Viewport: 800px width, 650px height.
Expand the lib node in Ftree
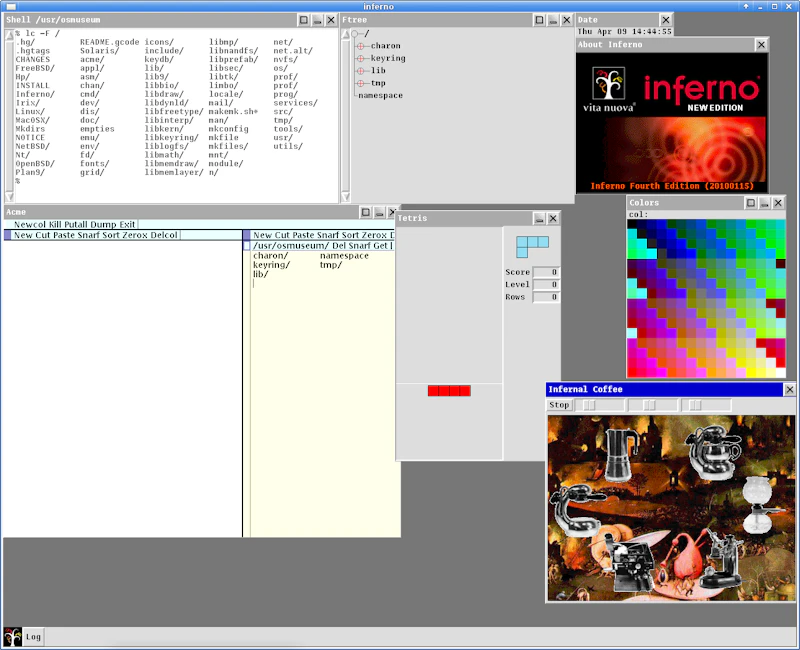tap(361, 71)
